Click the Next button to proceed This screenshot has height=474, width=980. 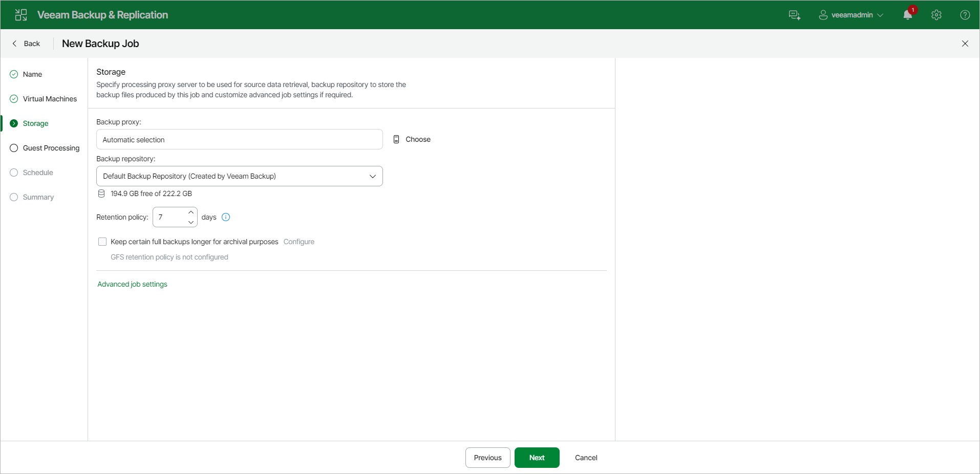537,457
